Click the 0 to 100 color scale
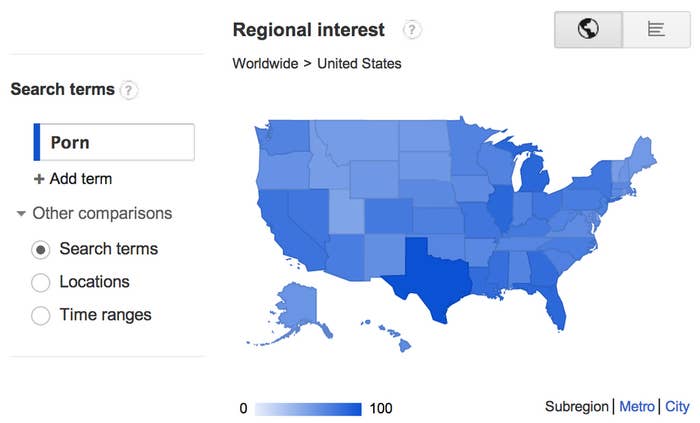The height and width of the screenshot is (423, 700). coord(308,409)
